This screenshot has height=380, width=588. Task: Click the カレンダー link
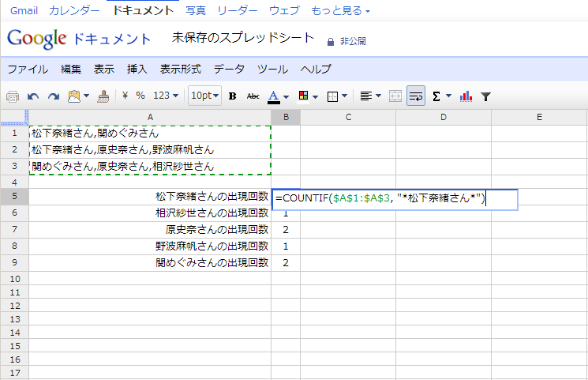[x=74, y=10]
